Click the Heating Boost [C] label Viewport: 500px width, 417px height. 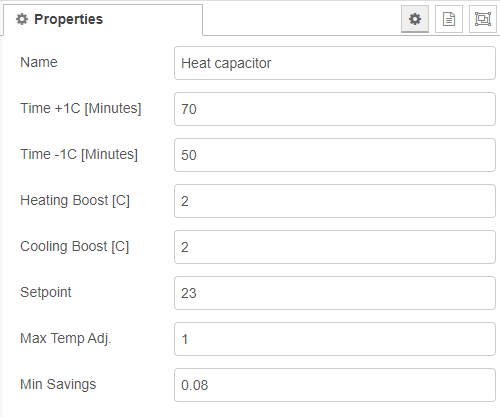tap(75, 201)
